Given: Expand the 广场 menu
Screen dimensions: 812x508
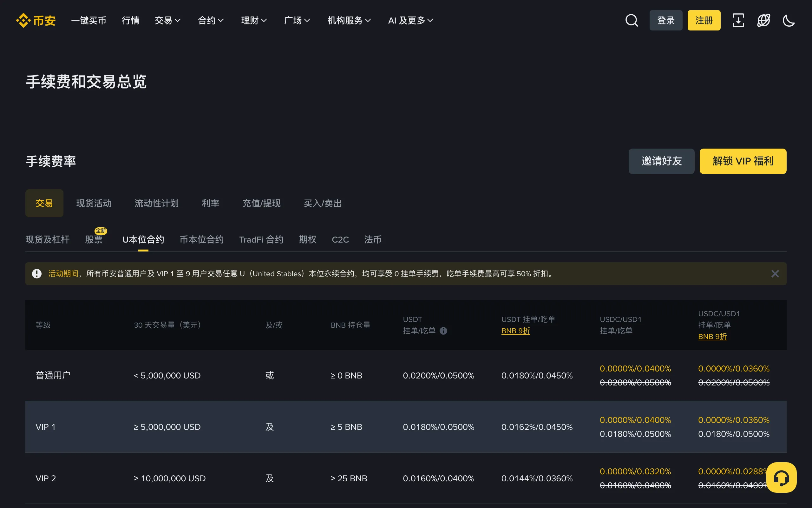Looking at the screenshot, I should (x=297, y=21).
